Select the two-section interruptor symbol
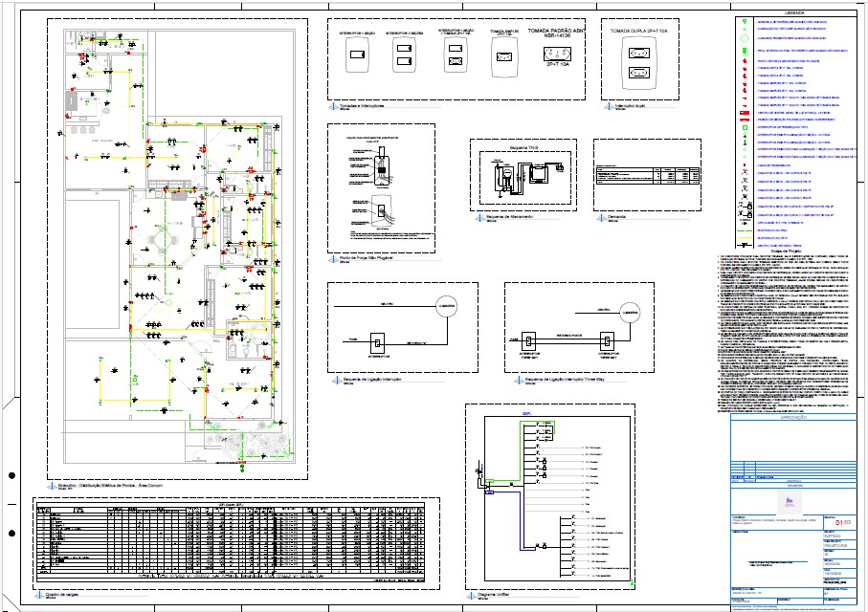This screenshot has height=612, width=868. [404, 55]
